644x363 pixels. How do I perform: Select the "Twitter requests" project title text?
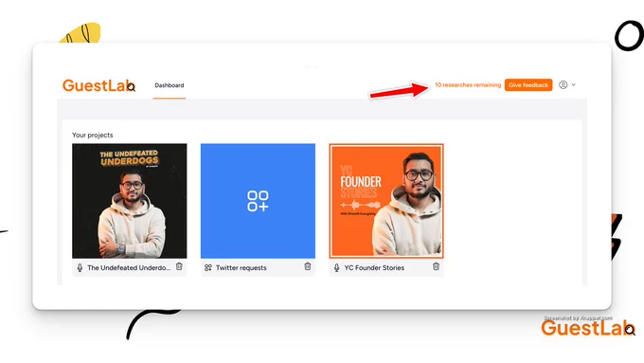point(241,267)
